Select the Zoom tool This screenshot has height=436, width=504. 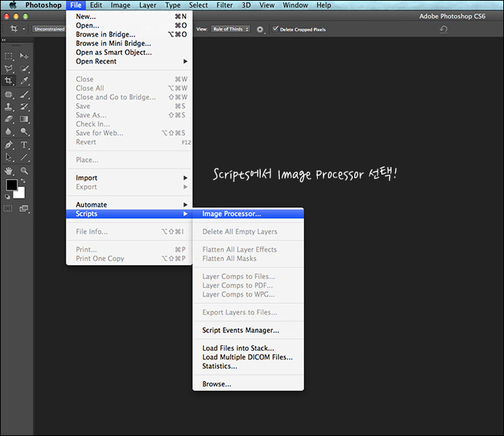(x=24, y=171)
